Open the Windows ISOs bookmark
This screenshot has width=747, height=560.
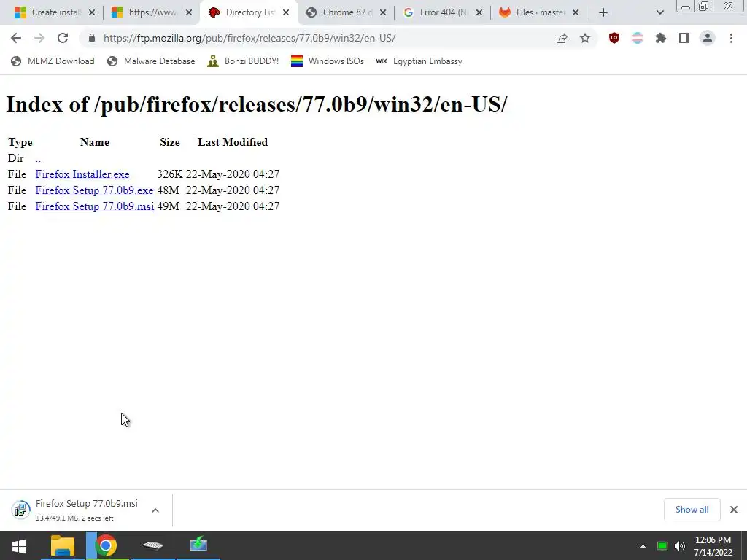pos(328,61)
